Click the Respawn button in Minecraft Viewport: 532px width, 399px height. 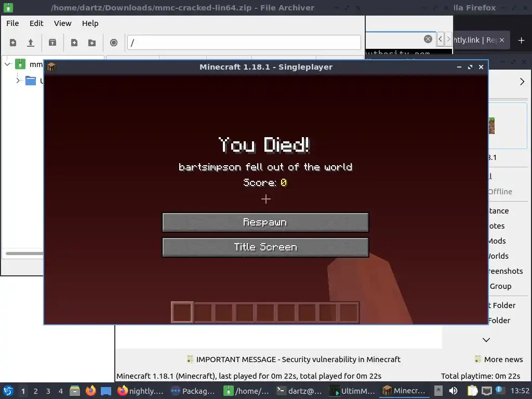(265, 222)
